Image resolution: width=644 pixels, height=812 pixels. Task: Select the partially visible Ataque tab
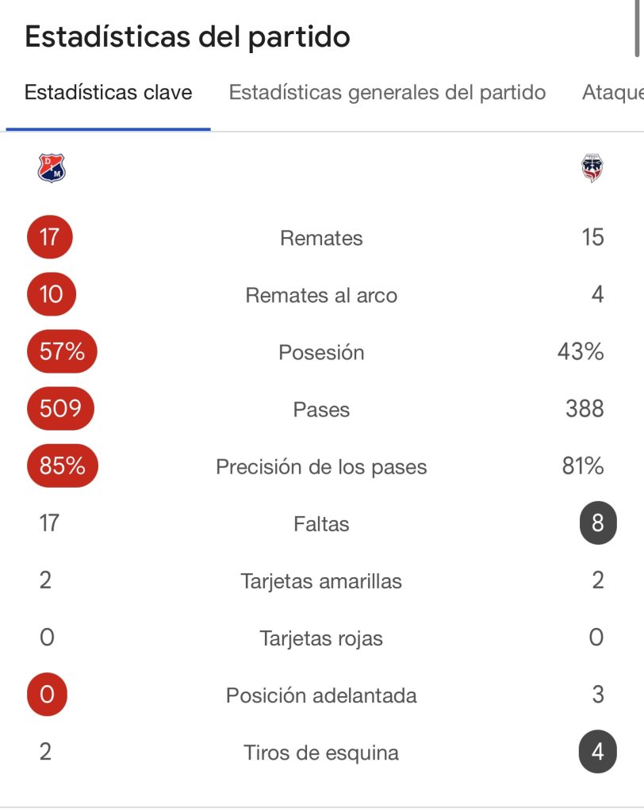(x=611, y=93)
